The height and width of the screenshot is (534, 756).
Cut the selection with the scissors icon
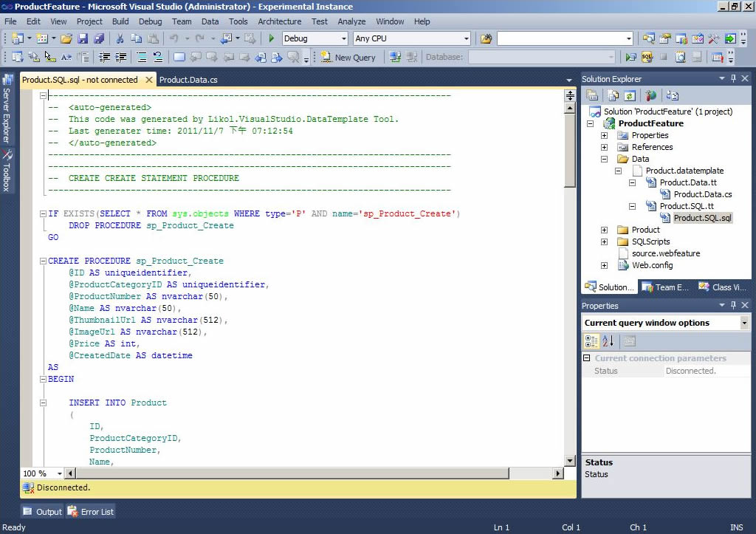click(x=120, y=38)
